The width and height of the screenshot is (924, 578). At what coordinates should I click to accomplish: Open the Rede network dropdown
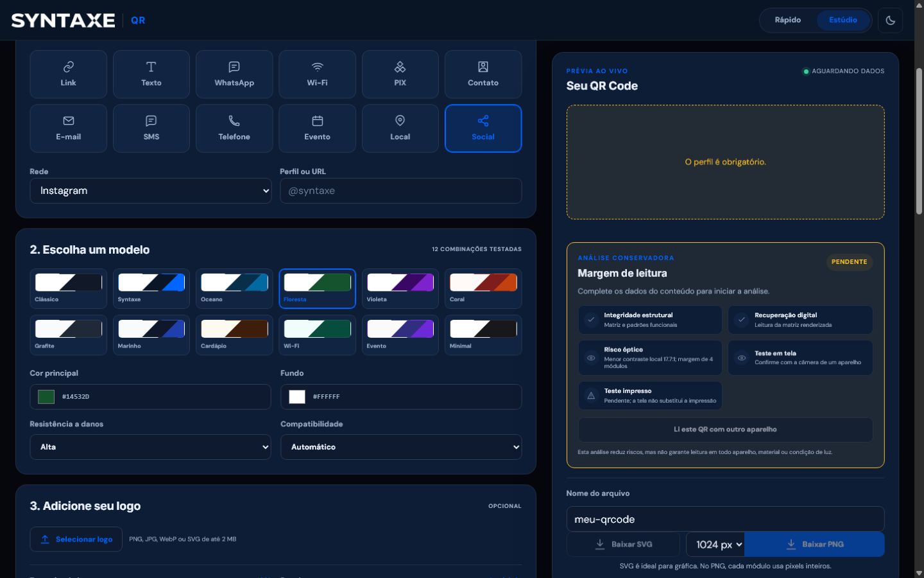(151, 191)
